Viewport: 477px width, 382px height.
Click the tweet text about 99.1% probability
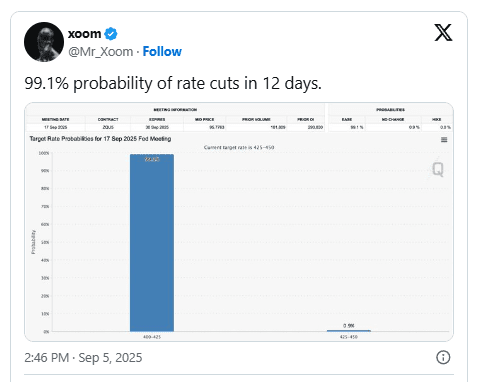pos(173,83)
